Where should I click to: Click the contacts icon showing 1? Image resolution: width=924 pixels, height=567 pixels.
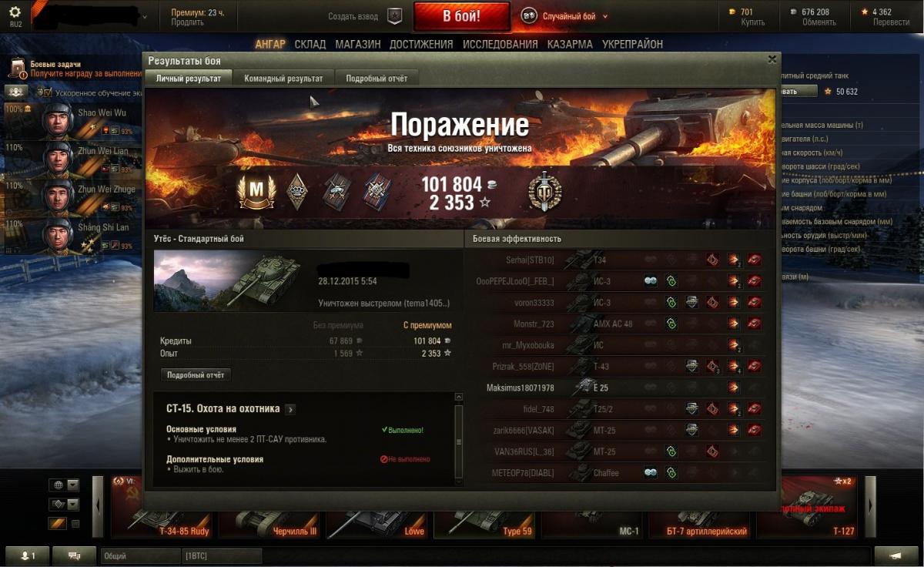click(x=27, y=555)
